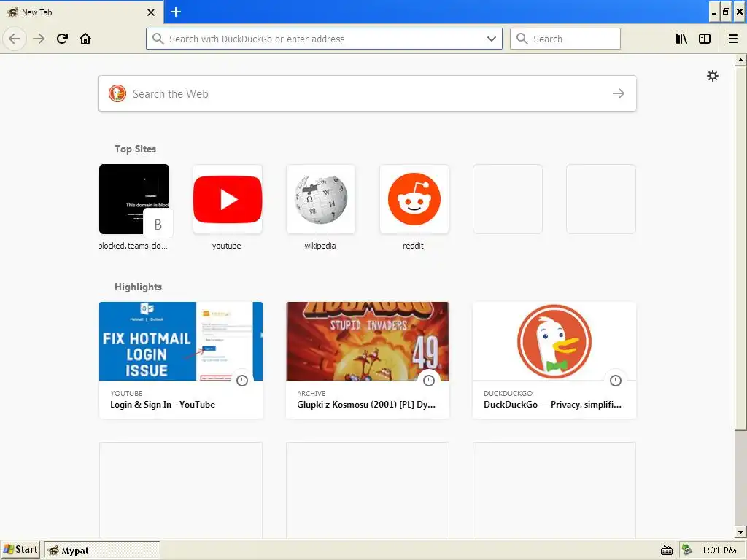Focus the toolbar Search field
Screen dimensions: 747x560
(565, 39)
